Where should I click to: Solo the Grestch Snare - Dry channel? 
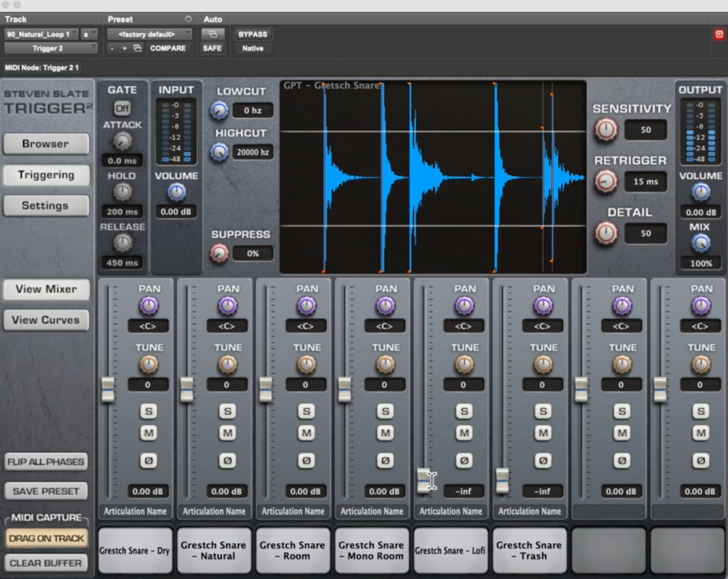coord(149,411)
